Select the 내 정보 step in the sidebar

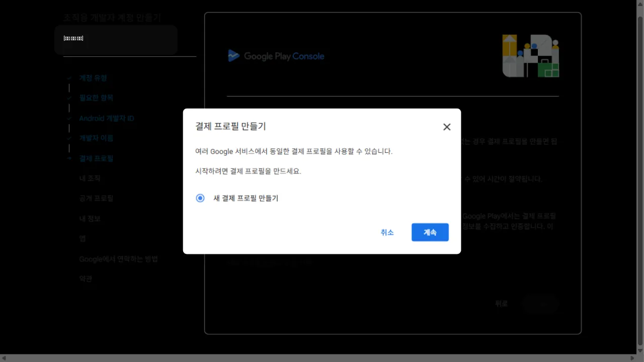(90, 219)
